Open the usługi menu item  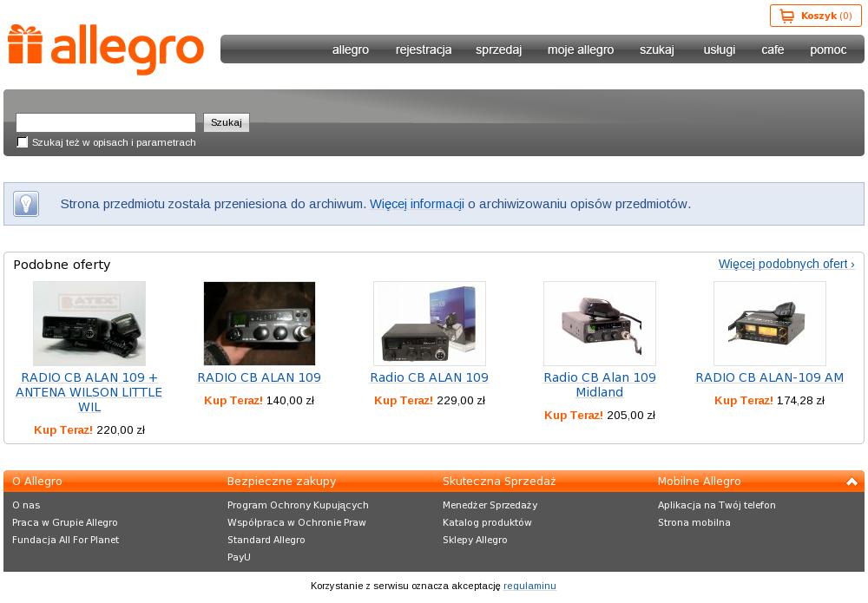pyautogui.click(x=719, y=49)
